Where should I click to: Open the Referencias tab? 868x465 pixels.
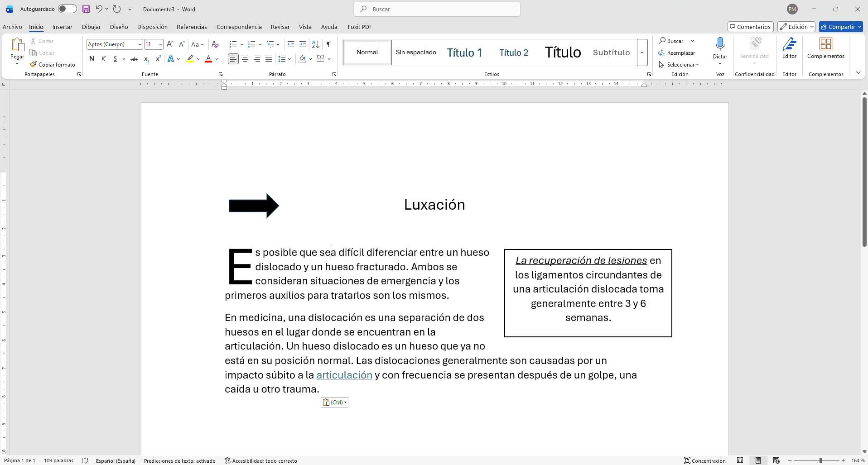192,27
